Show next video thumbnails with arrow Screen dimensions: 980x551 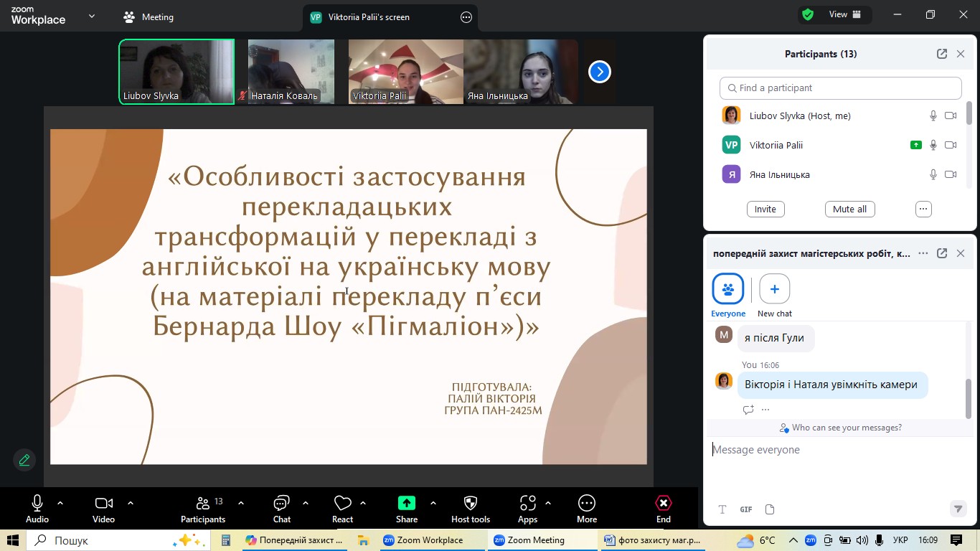pyautogui.click(x=599, y=72)
